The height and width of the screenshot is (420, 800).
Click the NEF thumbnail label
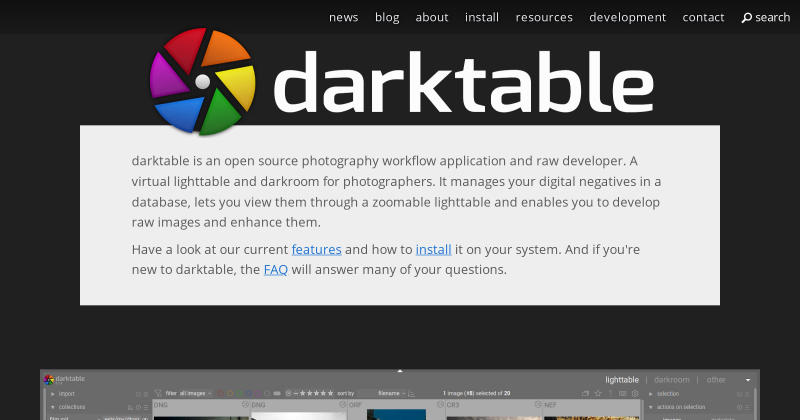point(550,405)
